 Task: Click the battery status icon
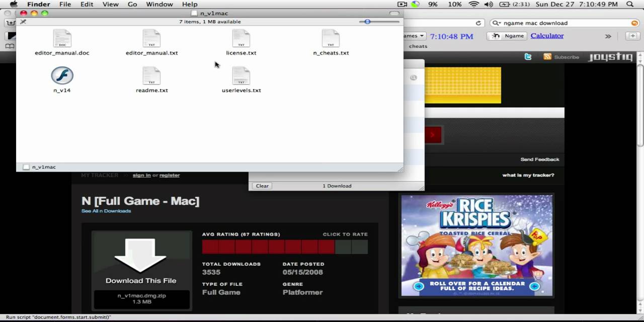click(x=505, y=4)
